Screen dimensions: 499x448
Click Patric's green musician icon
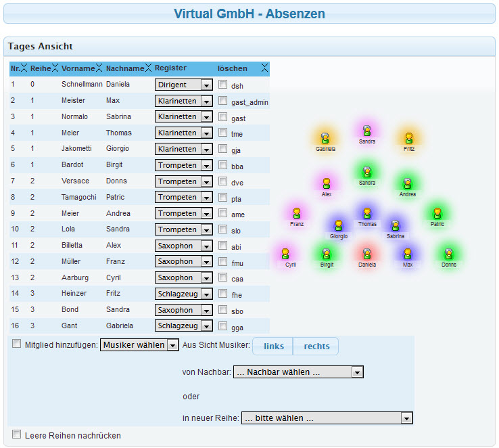point(437,214)
